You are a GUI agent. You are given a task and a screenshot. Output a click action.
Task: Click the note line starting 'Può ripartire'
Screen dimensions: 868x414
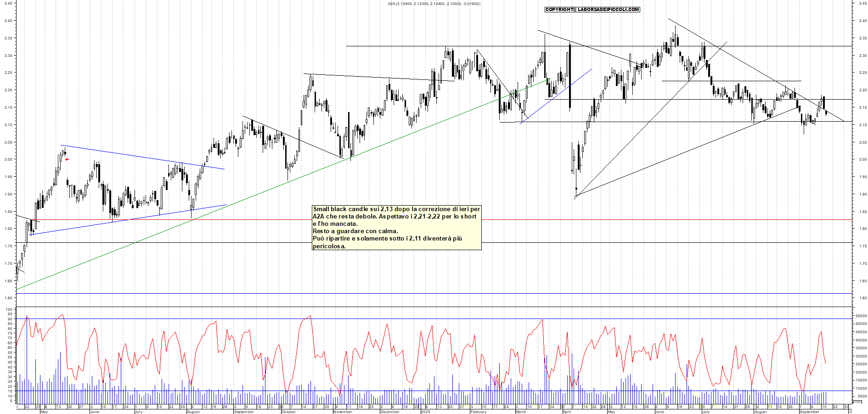pyautogui.click(x=387, y=238)
